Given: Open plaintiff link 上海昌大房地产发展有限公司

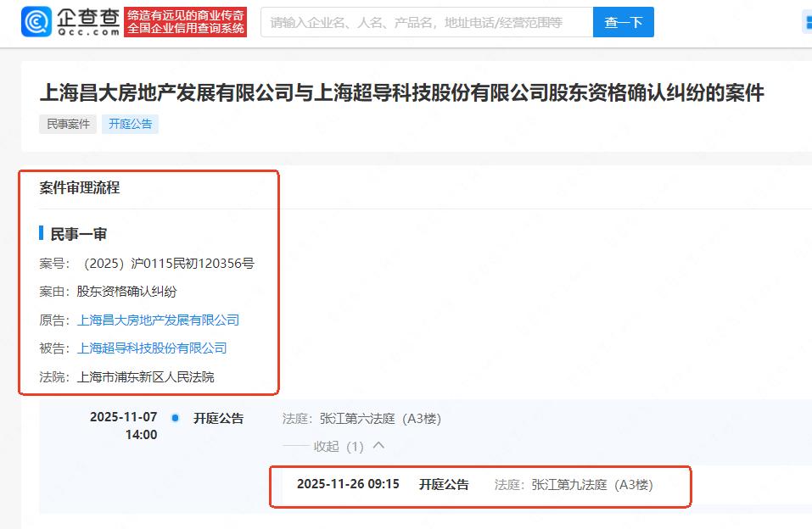Looking at the screenshot, I should (158, 320).
